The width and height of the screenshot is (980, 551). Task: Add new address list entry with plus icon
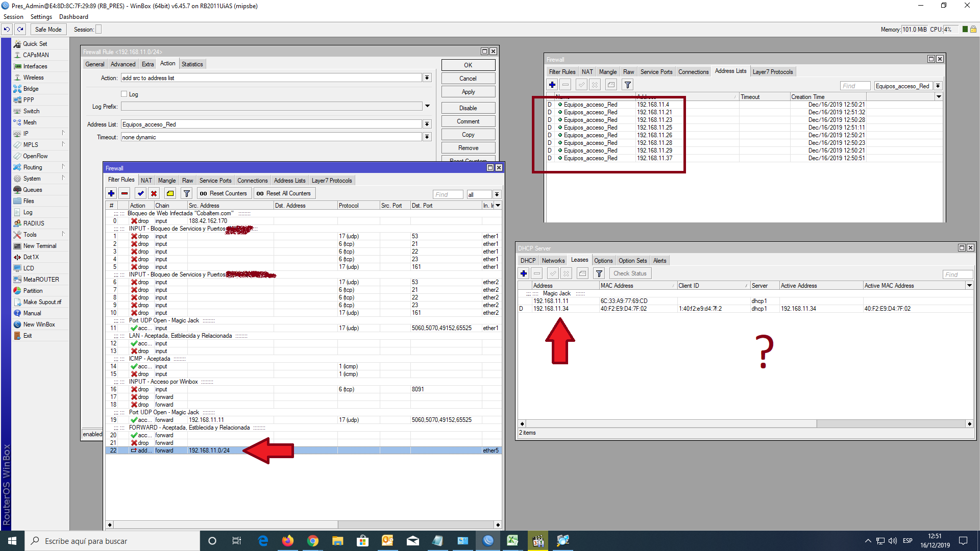(x=552, y=85)
